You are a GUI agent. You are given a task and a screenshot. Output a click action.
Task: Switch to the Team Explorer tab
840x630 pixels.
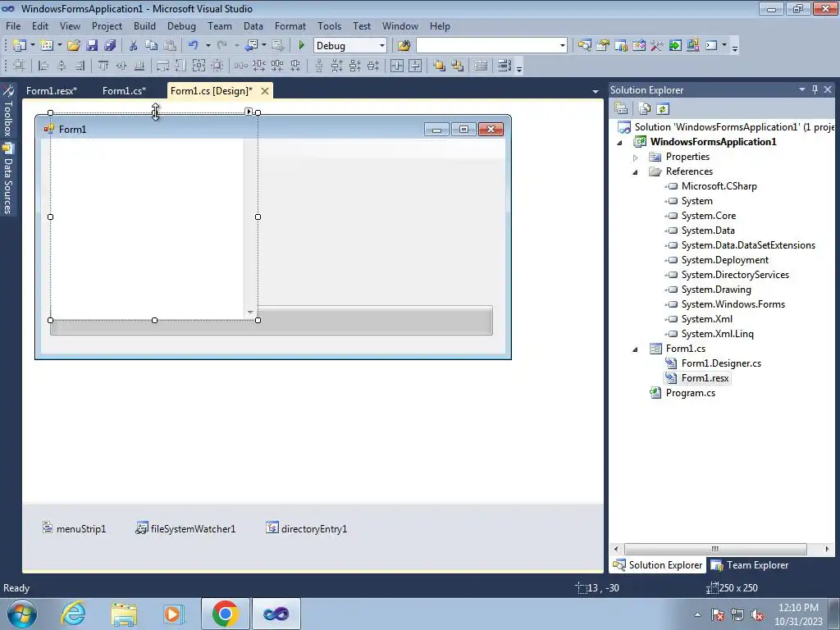[750, 564]
